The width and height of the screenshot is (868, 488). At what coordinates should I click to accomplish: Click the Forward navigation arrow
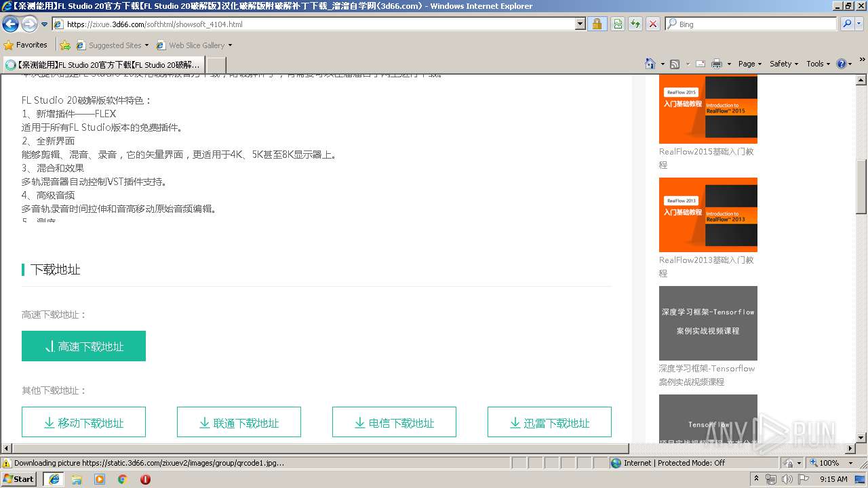pyautogui.click(x=29, y=24)
